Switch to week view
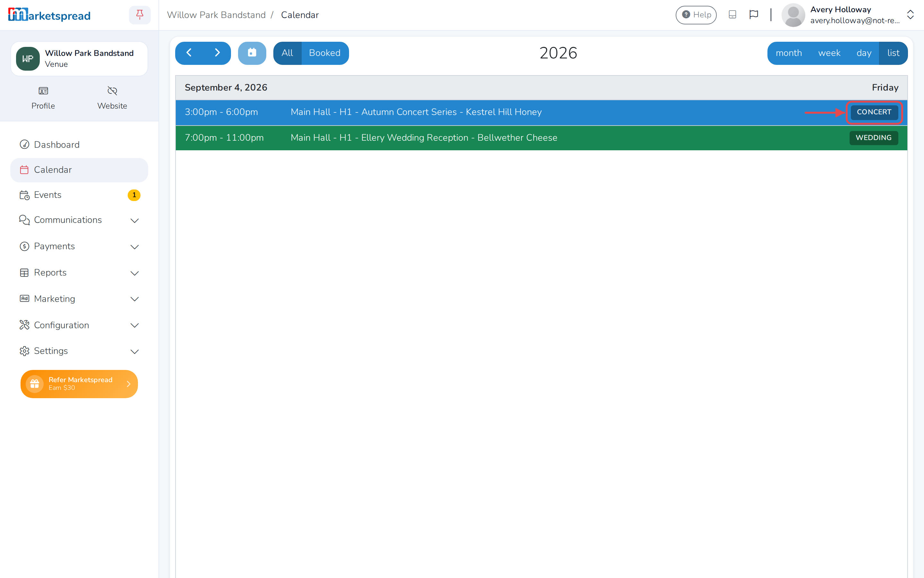The image size is (924, 578). tap(829, 53)
